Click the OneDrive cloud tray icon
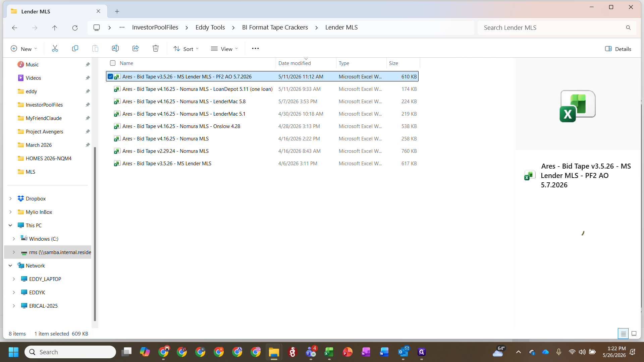This screenshot has height=362, width=644. (x=545, y=352)
